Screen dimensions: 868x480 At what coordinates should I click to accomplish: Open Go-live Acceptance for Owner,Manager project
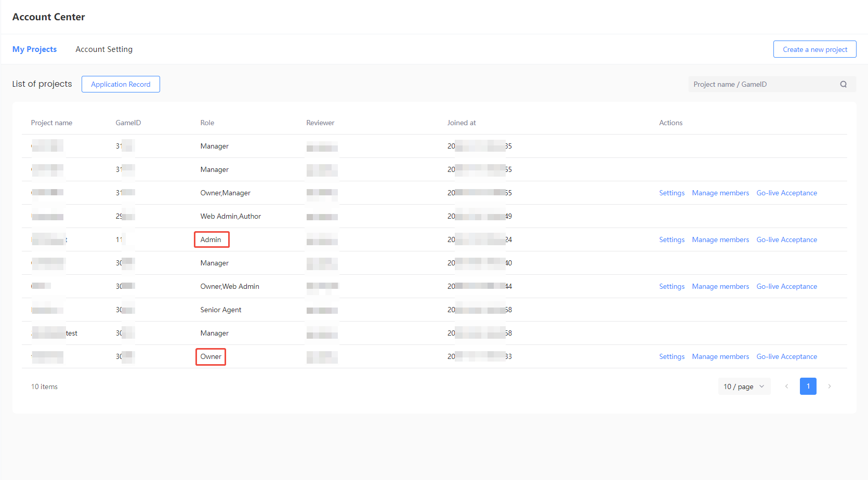point(786,193)
